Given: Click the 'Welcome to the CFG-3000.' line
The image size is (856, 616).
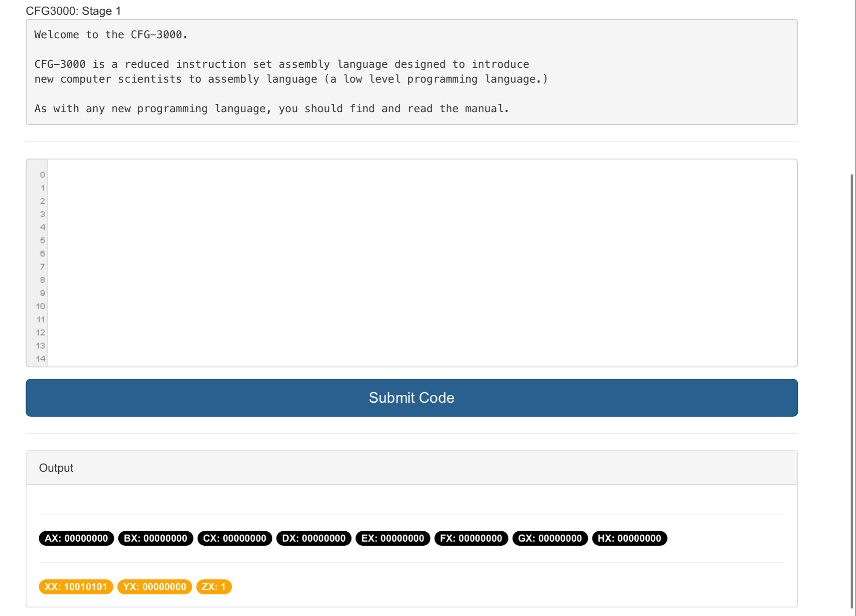Looking at the screenshot, I should pyautogui.click(x=111, y=34).
